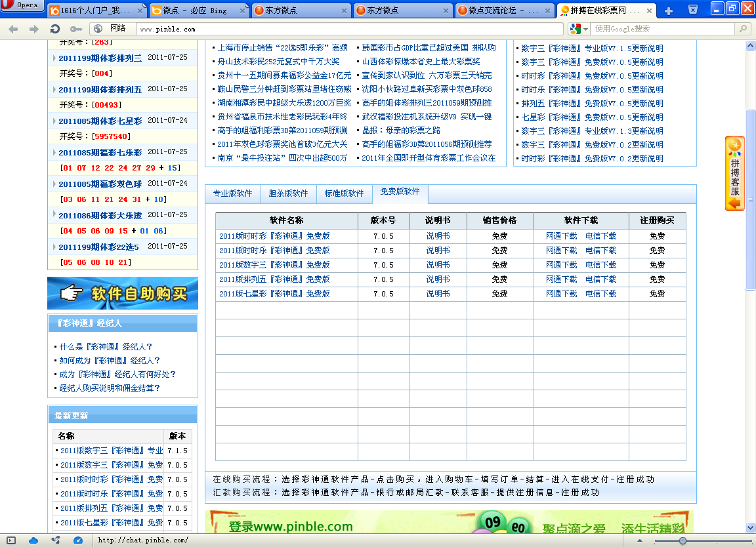Open Opera Unite icon in status bar
This screenshot has width=756, height=547.
[56, 540]
